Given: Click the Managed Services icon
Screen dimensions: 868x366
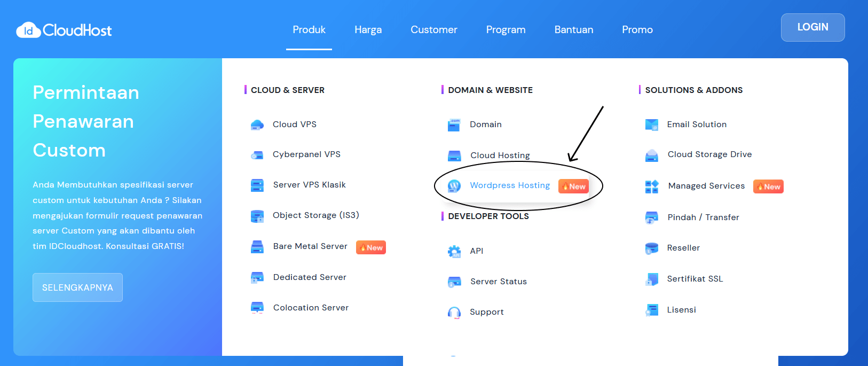Looking at the screenshot, I should [652, 186].
